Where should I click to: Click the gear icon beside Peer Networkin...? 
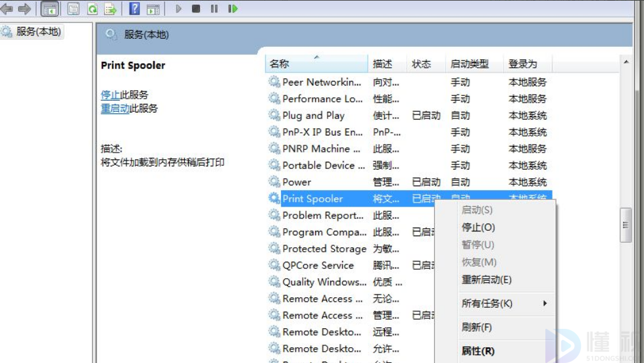pos(274,82)
